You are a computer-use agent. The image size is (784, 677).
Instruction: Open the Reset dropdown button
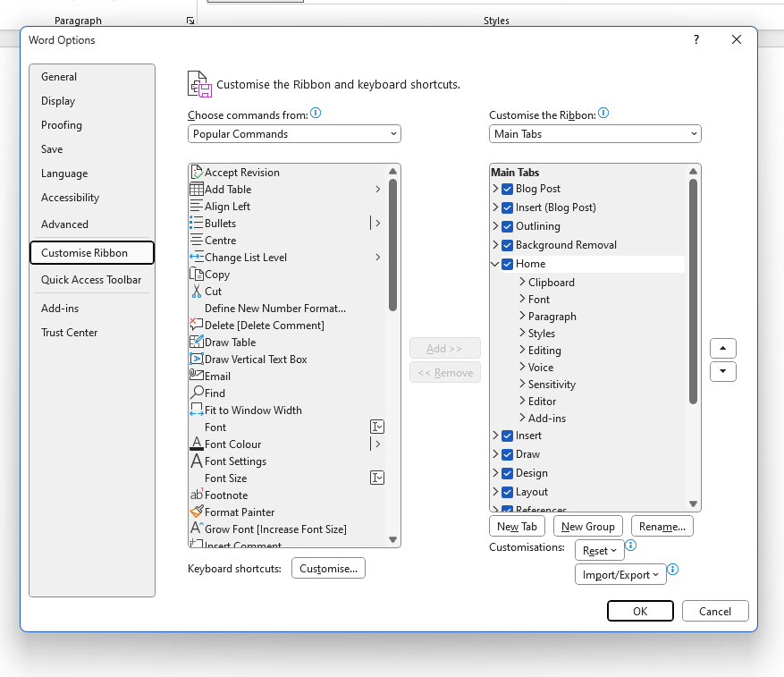tap(600, 550)
